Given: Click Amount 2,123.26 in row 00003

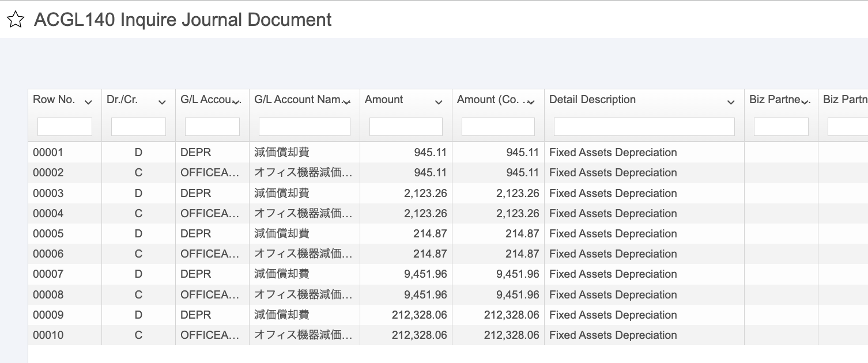Looking at the screenshot, I should point(426,193).
